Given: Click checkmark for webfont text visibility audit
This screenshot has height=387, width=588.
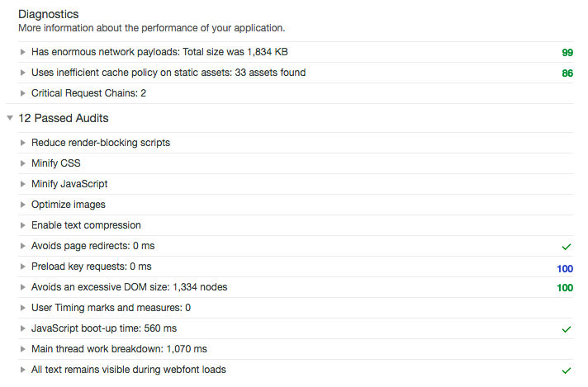Looking at the screenshot, I should tap(567, 370).
